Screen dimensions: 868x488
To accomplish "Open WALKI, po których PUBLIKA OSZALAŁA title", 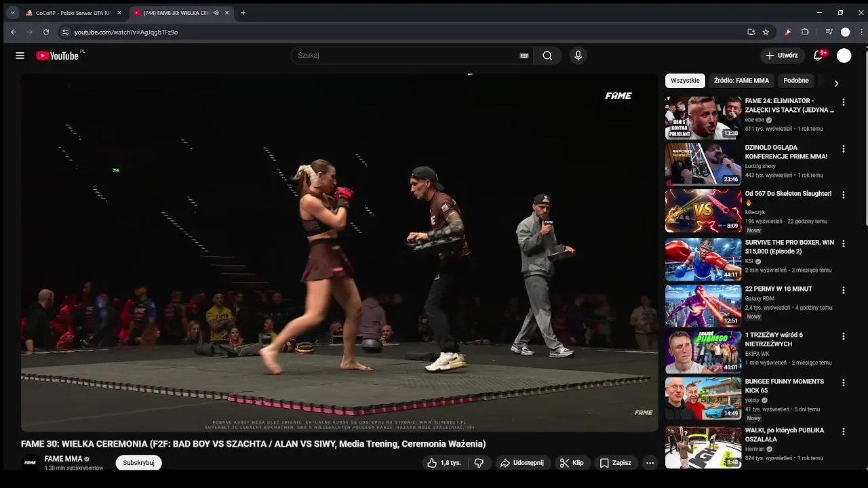I will 785,434.
